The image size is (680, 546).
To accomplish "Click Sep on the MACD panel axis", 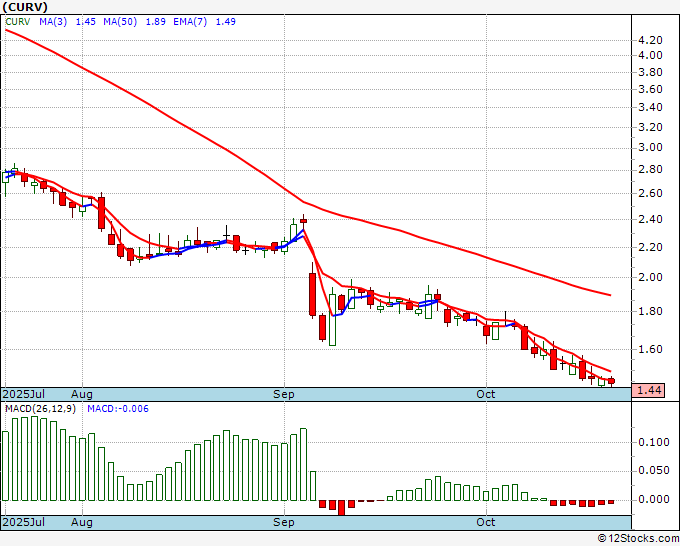I will (x=284, y=522).
